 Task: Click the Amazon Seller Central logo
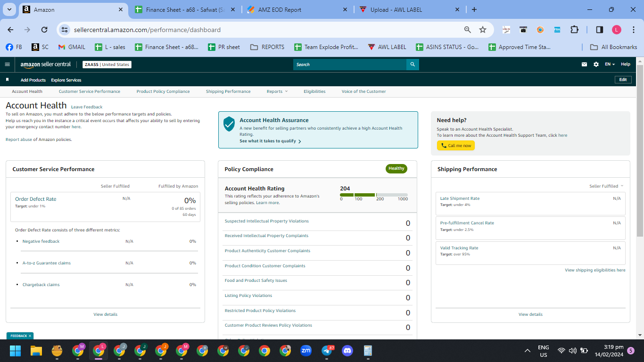pos(46,65)
